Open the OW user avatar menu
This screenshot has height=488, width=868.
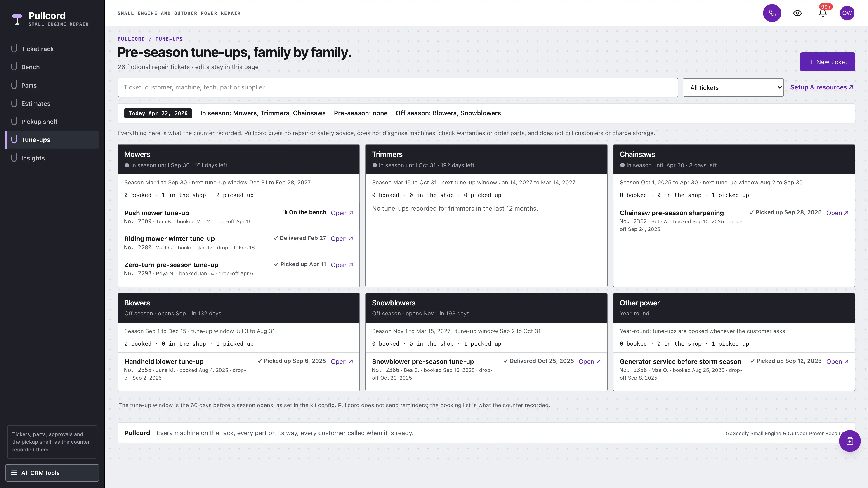point(847,13)
